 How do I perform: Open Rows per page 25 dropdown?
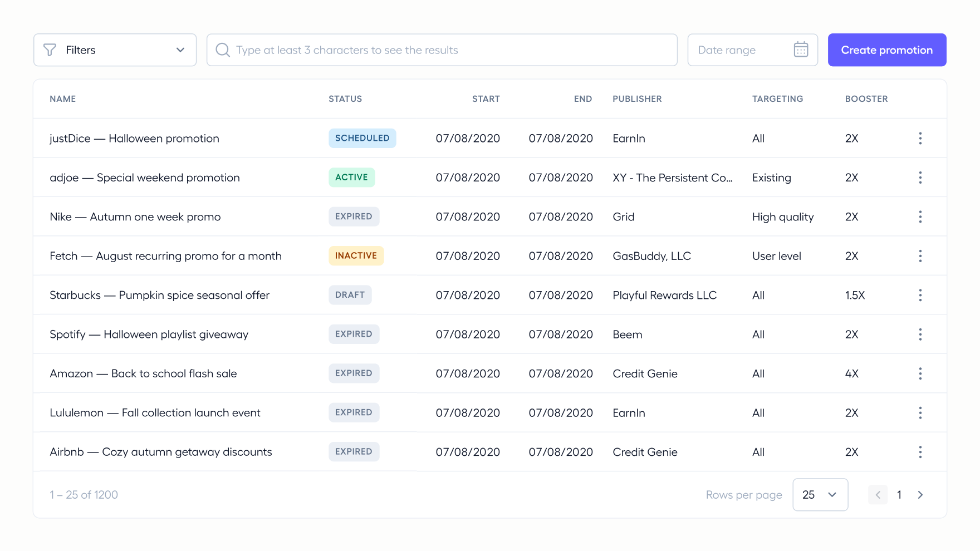point(820,495)
